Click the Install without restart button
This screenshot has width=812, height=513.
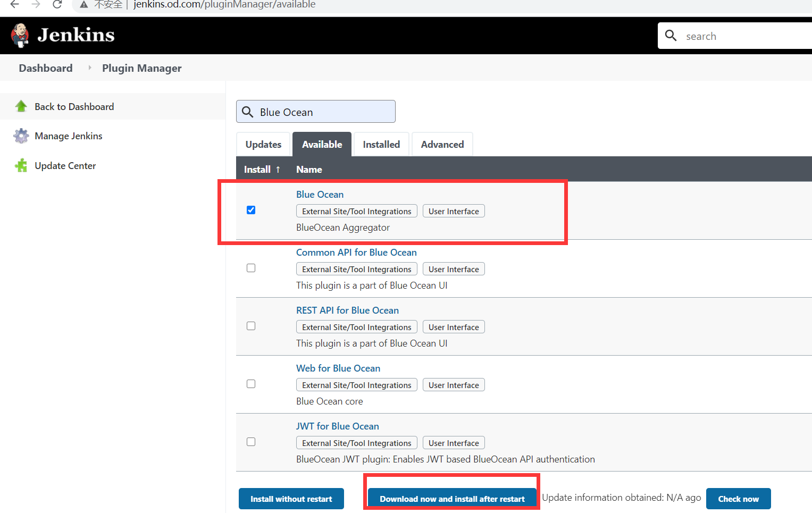tap(291, 499)
